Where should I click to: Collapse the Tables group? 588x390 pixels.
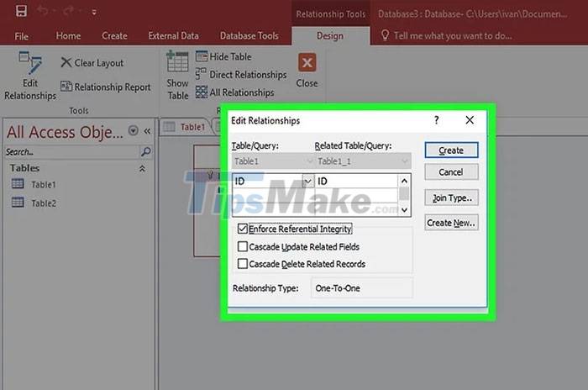[142, 169]
